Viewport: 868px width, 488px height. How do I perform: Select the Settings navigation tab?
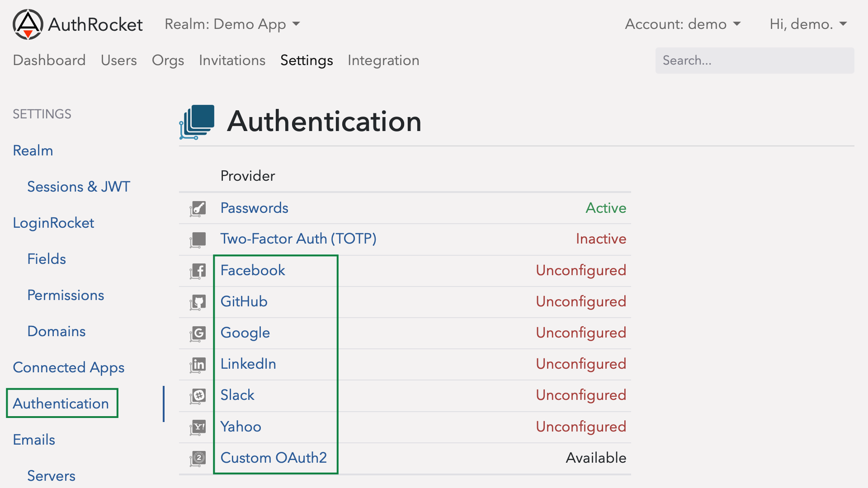pos(306,60)
